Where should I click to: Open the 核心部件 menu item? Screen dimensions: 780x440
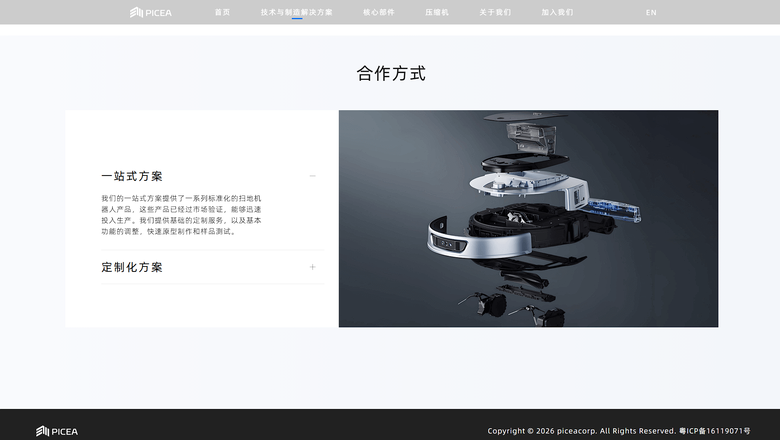point(379,12)
